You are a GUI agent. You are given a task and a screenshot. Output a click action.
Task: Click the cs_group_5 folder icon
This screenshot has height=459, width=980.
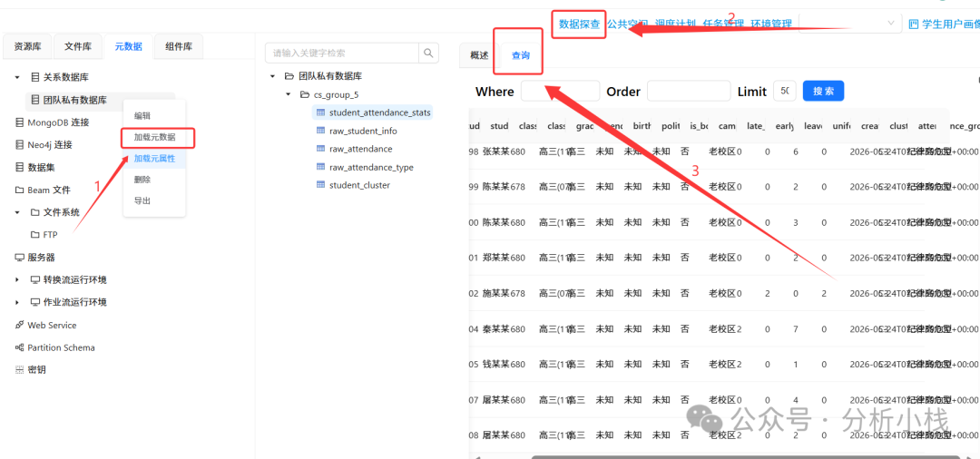(x=304, y=95)
